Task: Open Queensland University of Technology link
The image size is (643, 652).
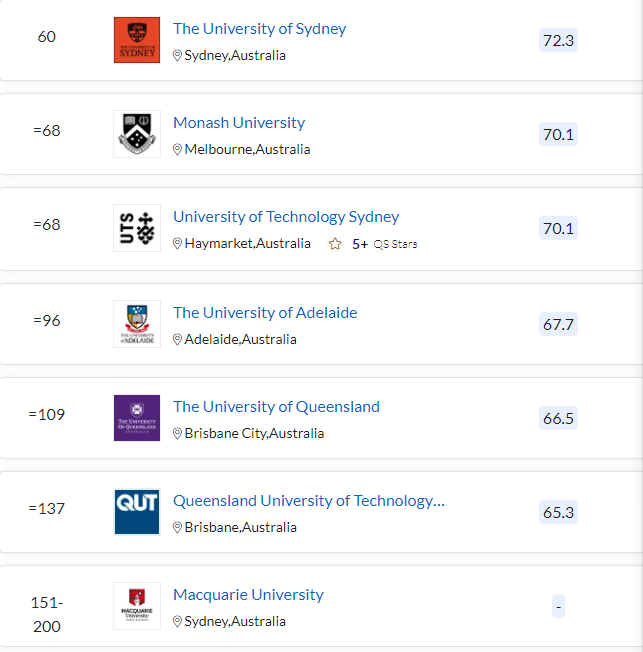Action: 309,501
